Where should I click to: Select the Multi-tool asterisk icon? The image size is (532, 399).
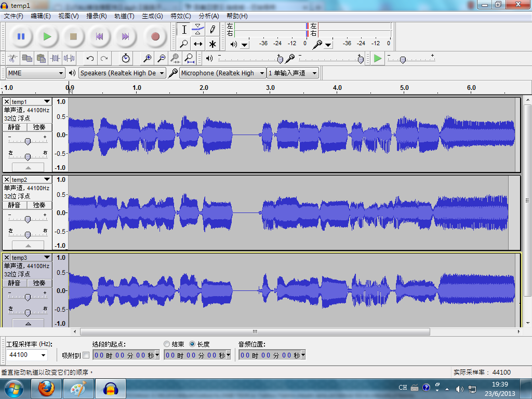212,44
